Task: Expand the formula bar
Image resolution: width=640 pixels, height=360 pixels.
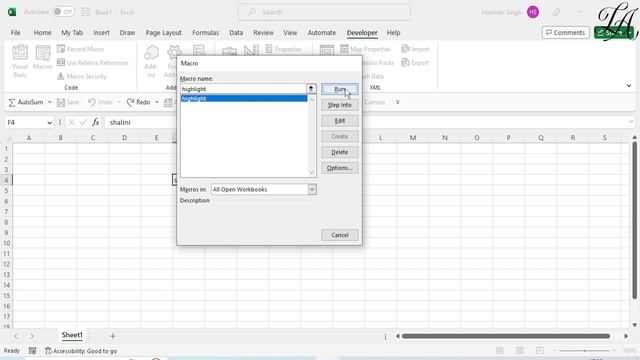Action: (x=631, y=122)
